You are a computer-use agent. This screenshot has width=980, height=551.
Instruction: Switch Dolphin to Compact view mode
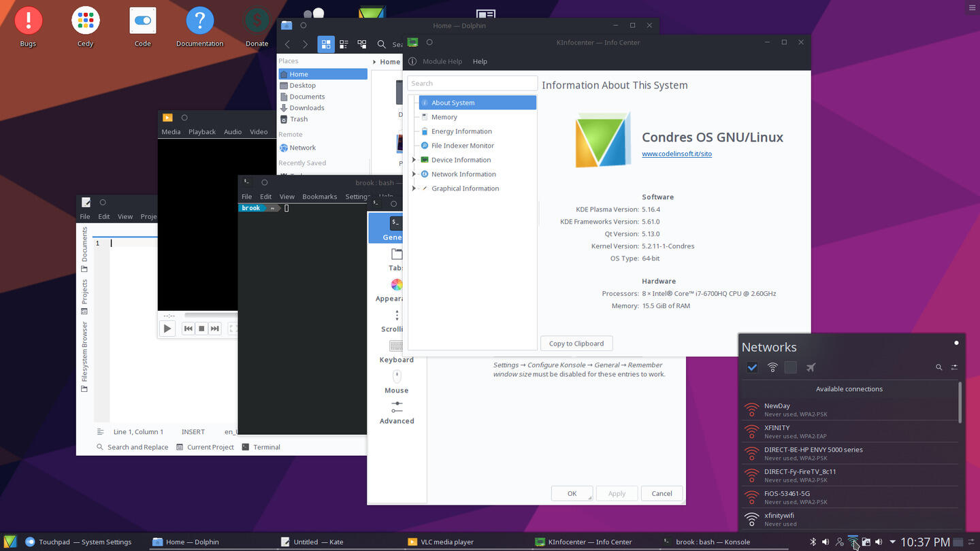(344, 44)
